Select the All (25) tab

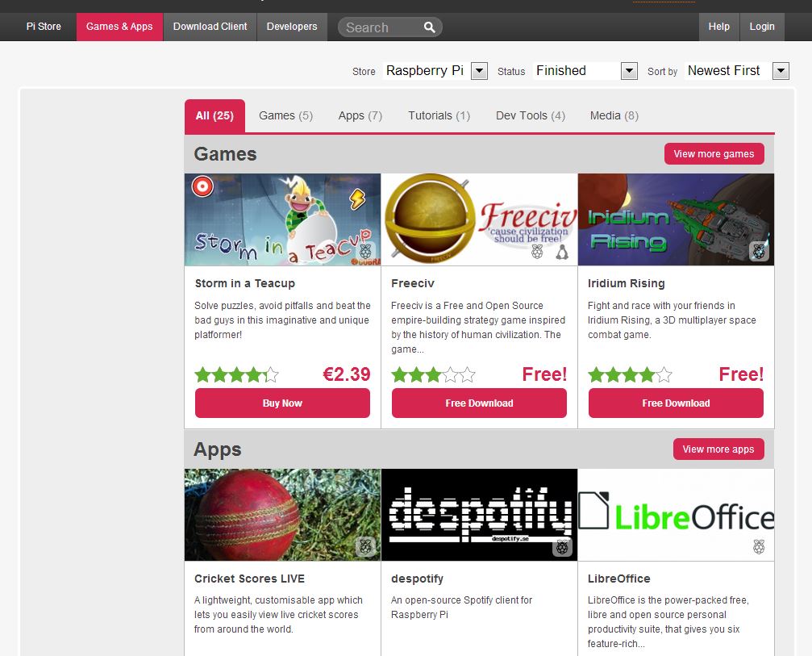[215, 116]
